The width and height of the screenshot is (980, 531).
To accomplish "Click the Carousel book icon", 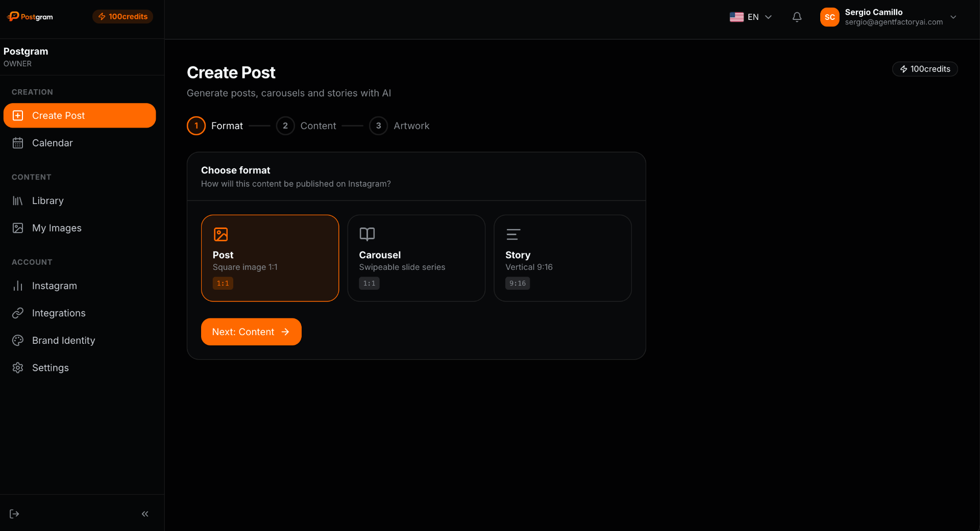I will pyautogui.click(x=367, y=234).
